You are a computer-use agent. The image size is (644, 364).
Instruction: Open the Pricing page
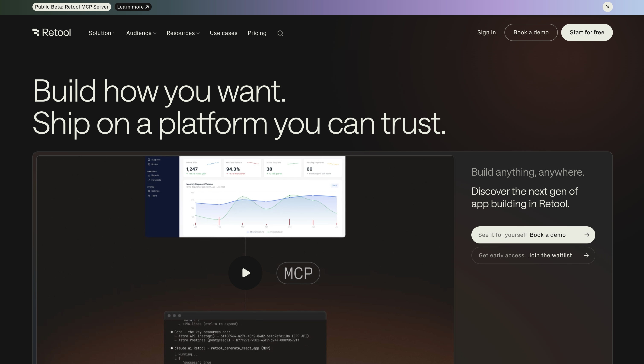pos(257,33)
